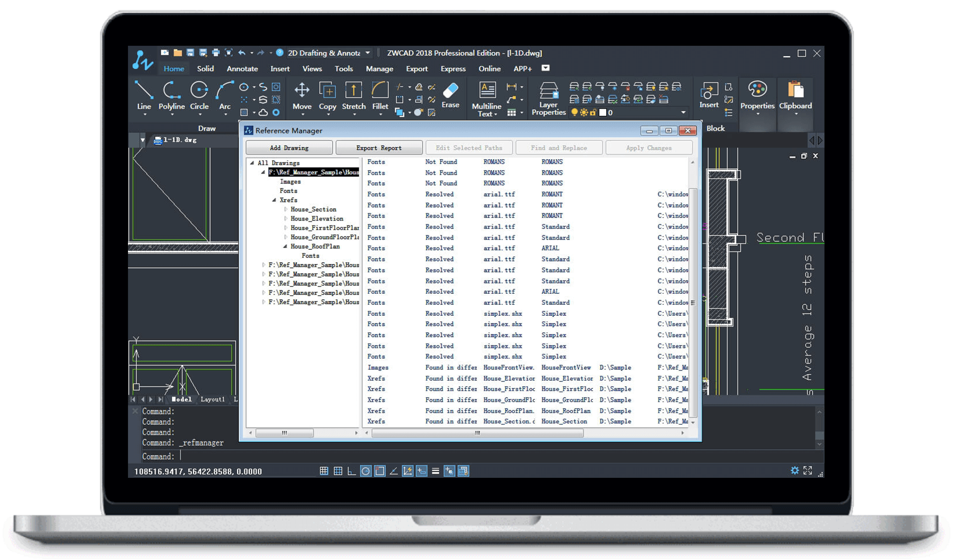953x560 pixels.
Task: Switch to the Layout1 tab
Action: (212, 400)
